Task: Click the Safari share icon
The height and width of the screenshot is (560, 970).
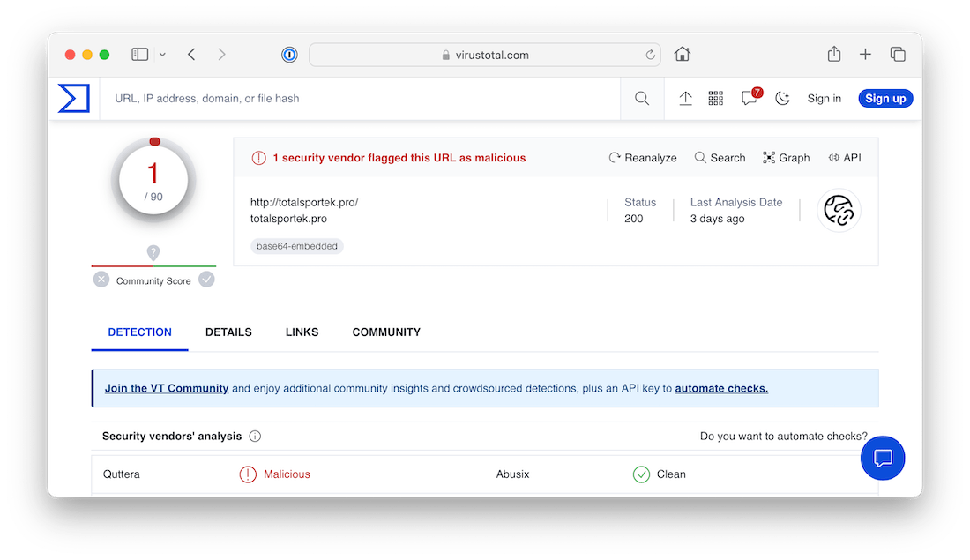Action: (834, 55)
